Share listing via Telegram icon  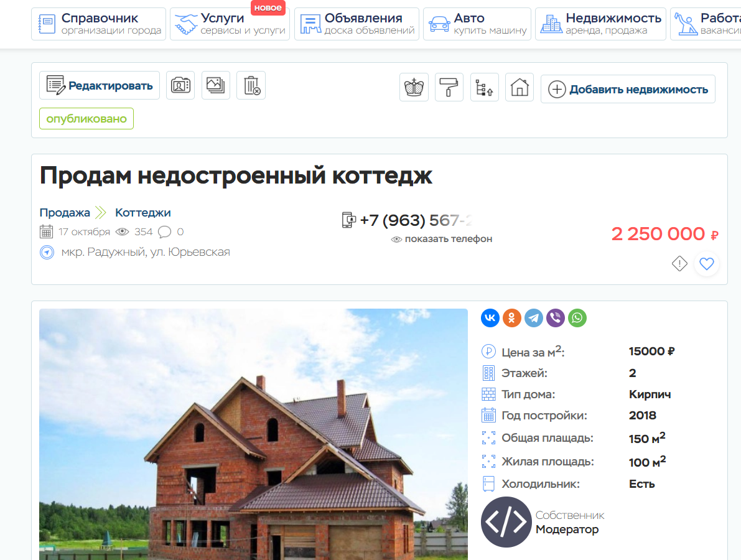tap(534, 318)
